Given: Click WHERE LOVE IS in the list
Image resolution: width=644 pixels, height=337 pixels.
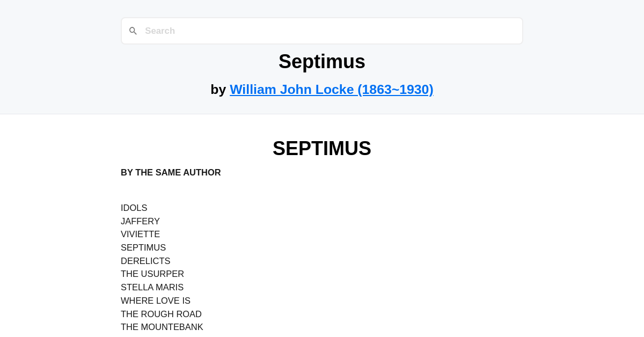Looking at the screenshot, I should (156, 301).
